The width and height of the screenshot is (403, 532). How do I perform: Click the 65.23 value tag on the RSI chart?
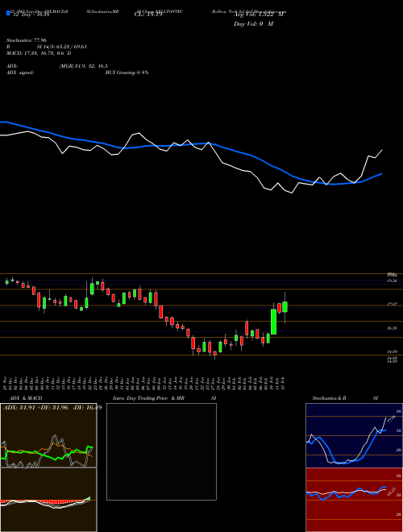391,491
